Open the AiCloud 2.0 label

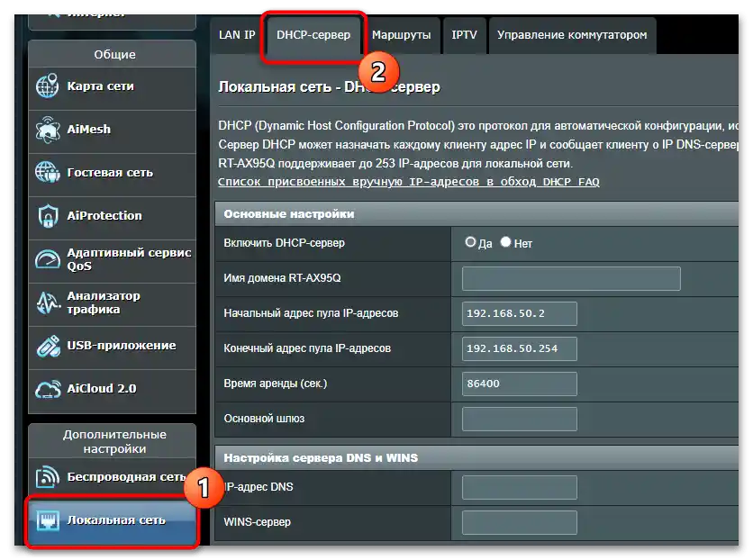click(102, 389)
